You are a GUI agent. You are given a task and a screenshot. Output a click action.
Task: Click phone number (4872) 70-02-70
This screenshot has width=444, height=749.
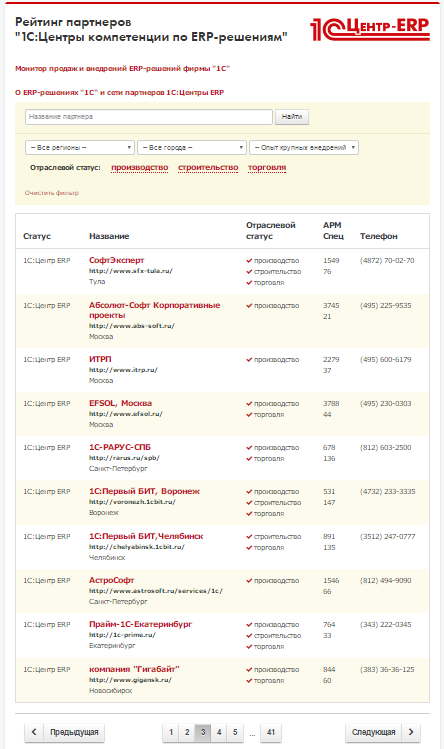click(387, 260)
